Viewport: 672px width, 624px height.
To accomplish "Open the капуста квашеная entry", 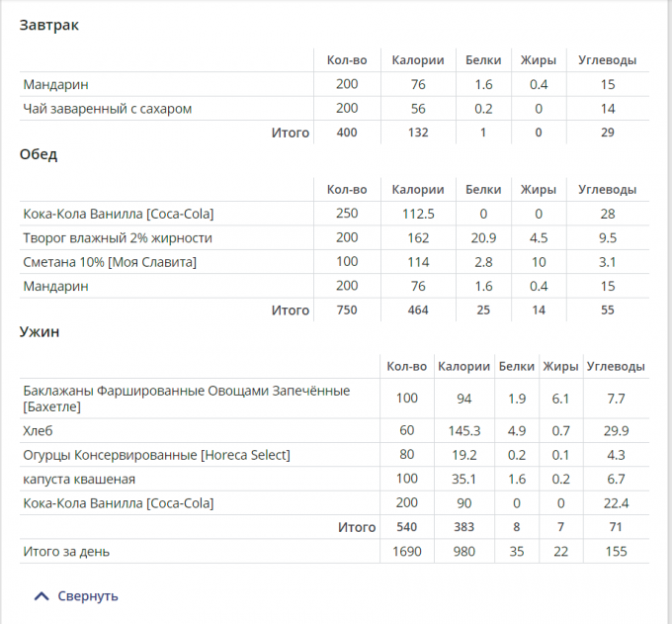I will click(x=79, y=479).
